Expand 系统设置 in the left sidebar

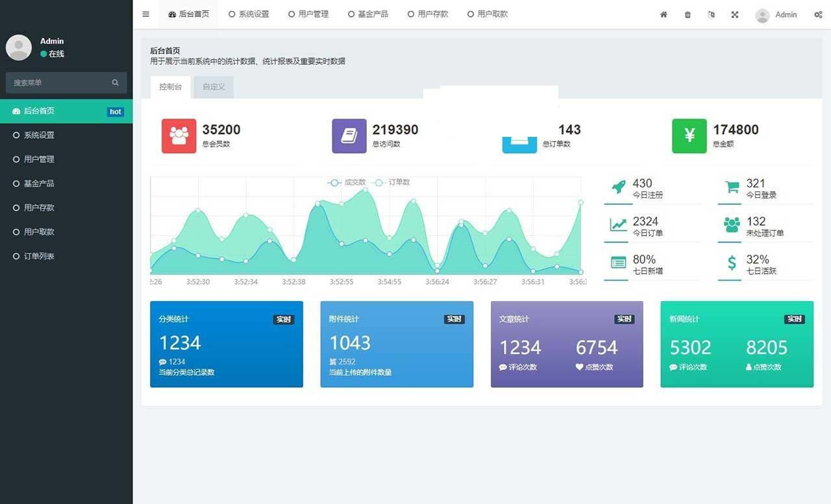point(39,135)
